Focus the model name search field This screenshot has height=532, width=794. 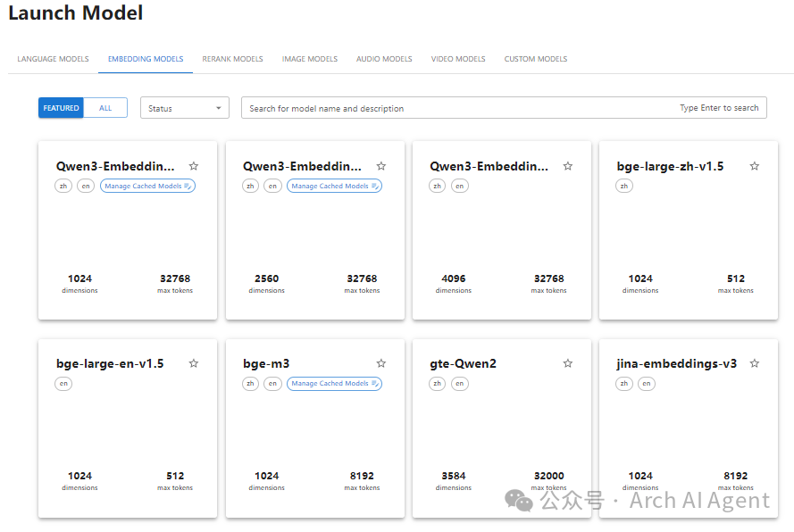click(504, 108)
